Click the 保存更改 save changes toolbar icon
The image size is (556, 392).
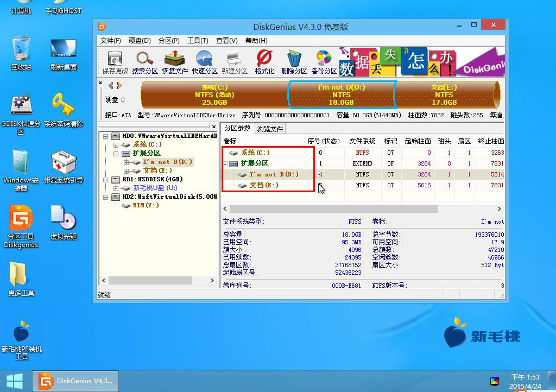(115, 62)
